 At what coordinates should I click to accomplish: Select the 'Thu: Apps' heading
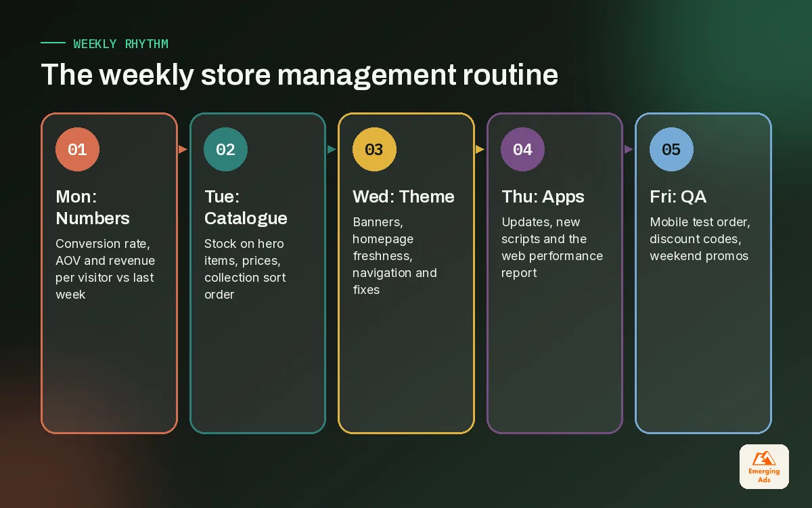point(543,196)
